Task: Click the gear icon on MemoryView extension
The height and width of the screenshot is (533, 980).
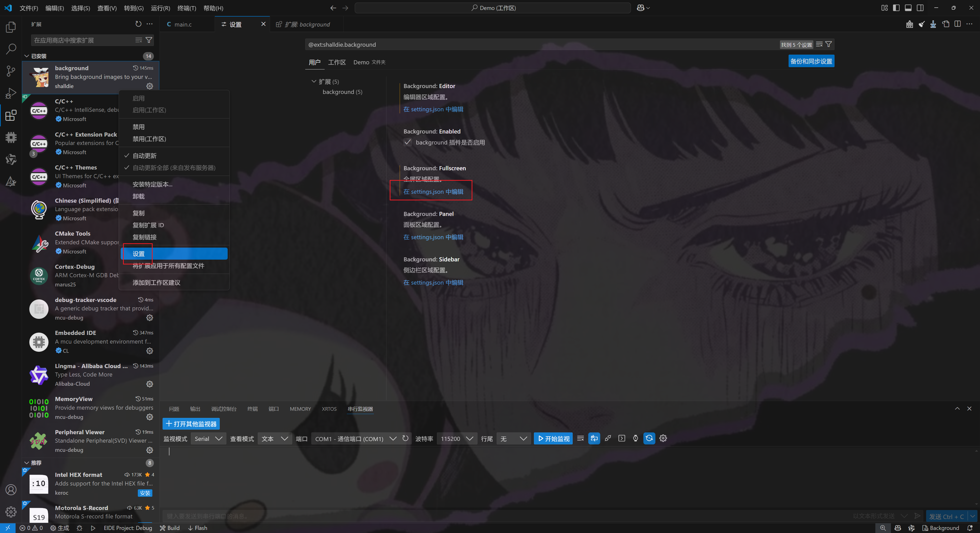Action: [150, 417]
